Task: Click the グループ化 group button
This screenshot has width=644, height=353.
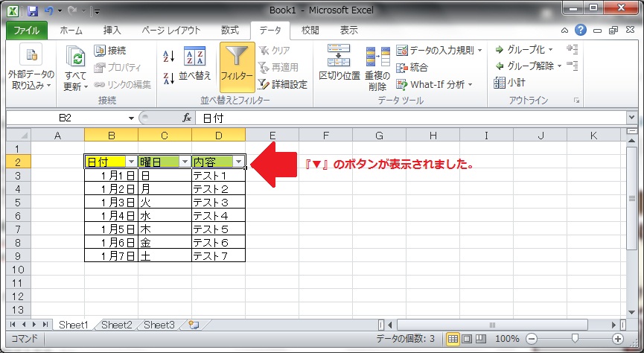Action: [x=524, y=50]
